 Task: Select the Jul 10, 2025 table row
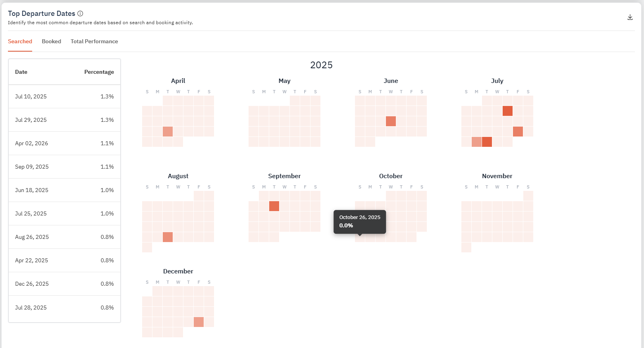pos(64,96)
